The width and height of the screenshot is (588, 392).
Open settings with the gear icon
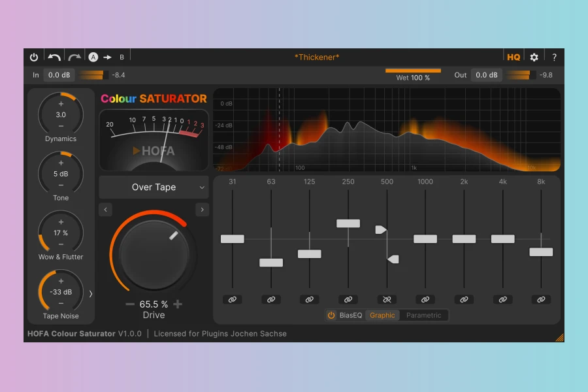(x=534, y=57)
